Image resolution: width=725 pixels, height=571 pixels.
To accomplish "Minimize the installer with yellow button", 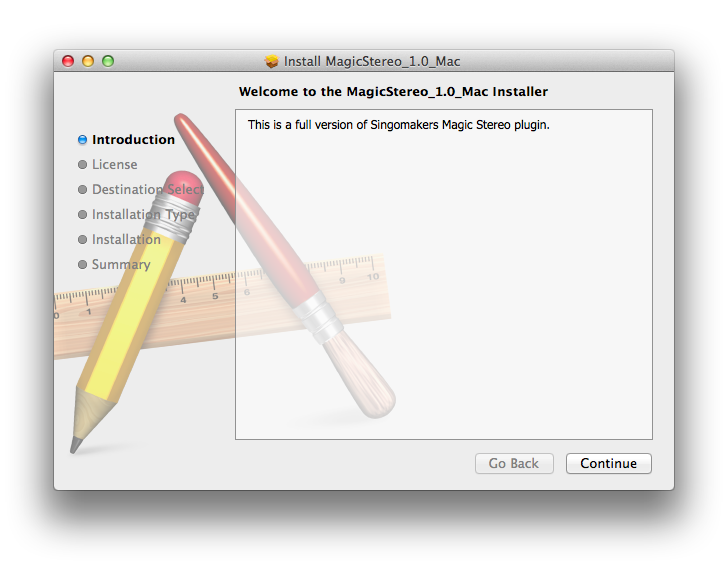I will pos(88,61).
